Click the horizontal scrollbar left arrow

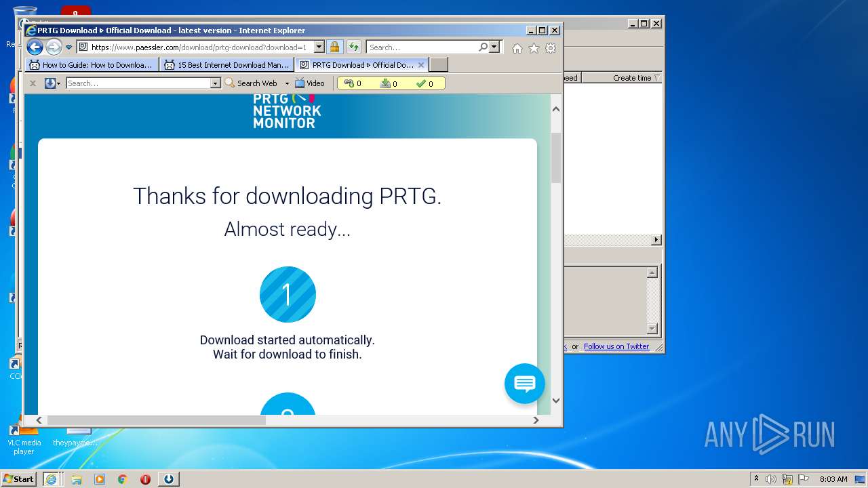(x=39, y=420)
